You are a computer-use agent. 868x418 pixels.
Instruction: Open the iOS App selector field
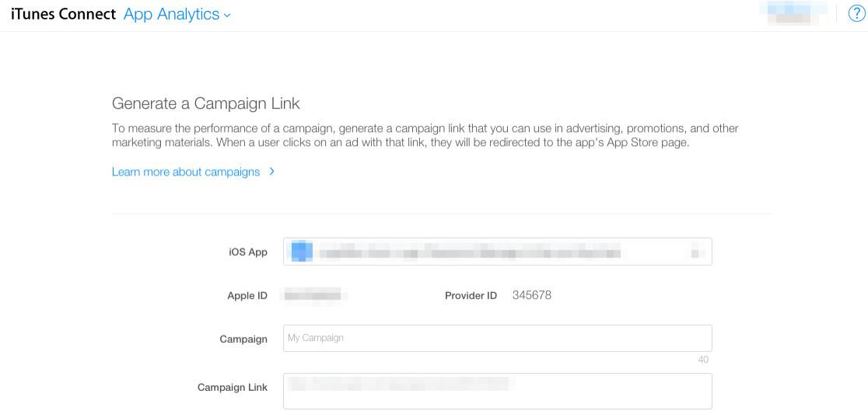(497, 252)
